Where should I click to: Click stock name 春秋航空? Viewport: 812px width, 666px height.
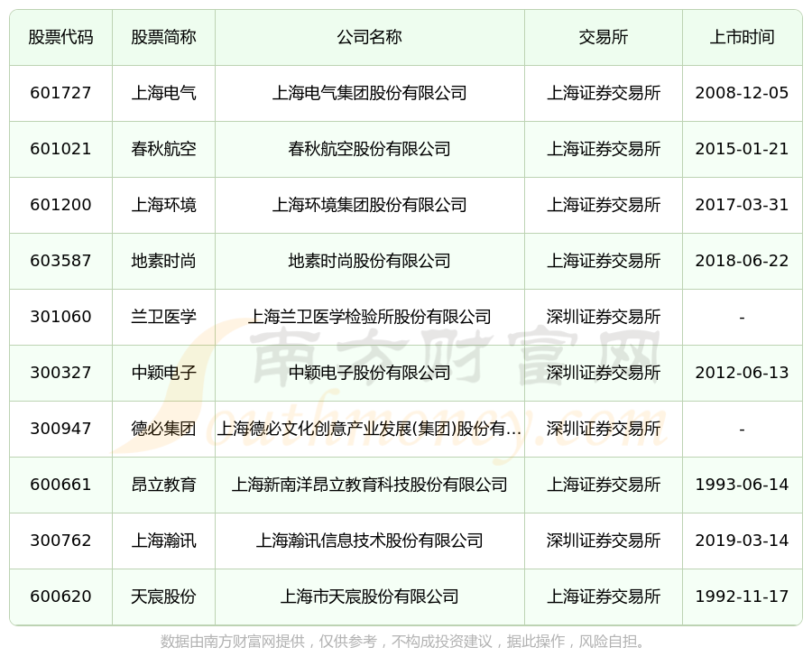click(x=163, y=149)
